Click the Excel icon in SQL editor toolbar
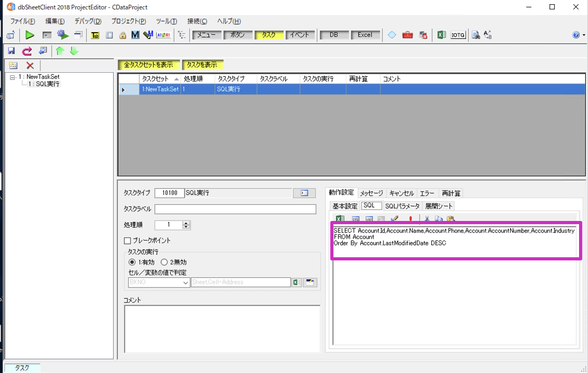This screenshot has width=588, height=373. pyautogui.click(x=340, y=219)
